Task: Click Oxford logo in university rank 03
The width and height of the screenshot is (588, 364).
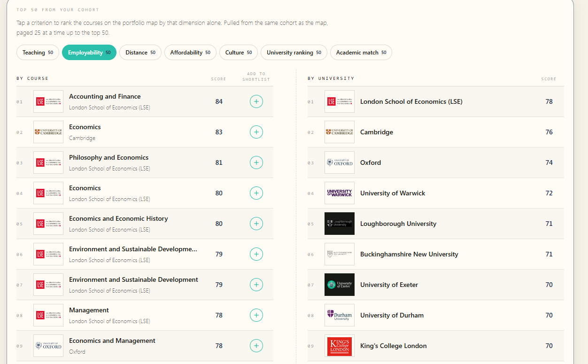Action: coord(340,163)
